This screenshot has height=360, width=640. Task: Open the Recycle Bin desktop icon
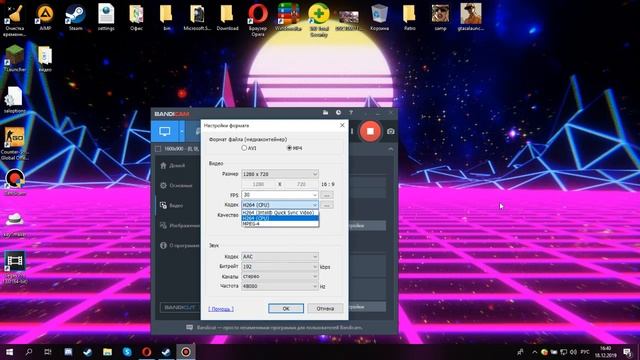[379, 18]
